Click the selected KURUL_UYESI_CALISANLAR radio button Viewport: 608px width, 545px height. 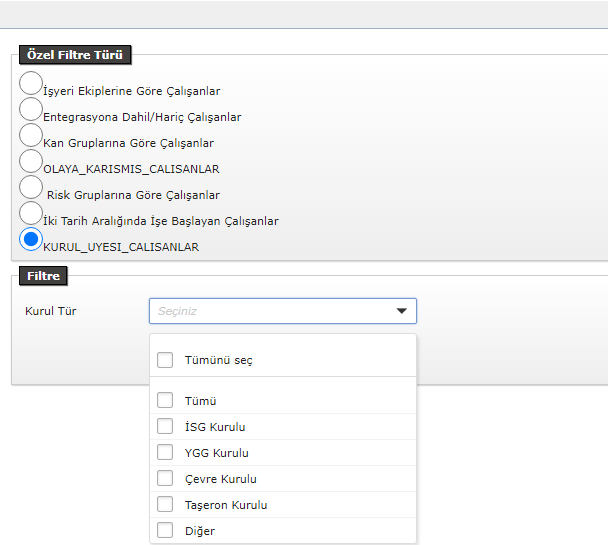[31, 239]
